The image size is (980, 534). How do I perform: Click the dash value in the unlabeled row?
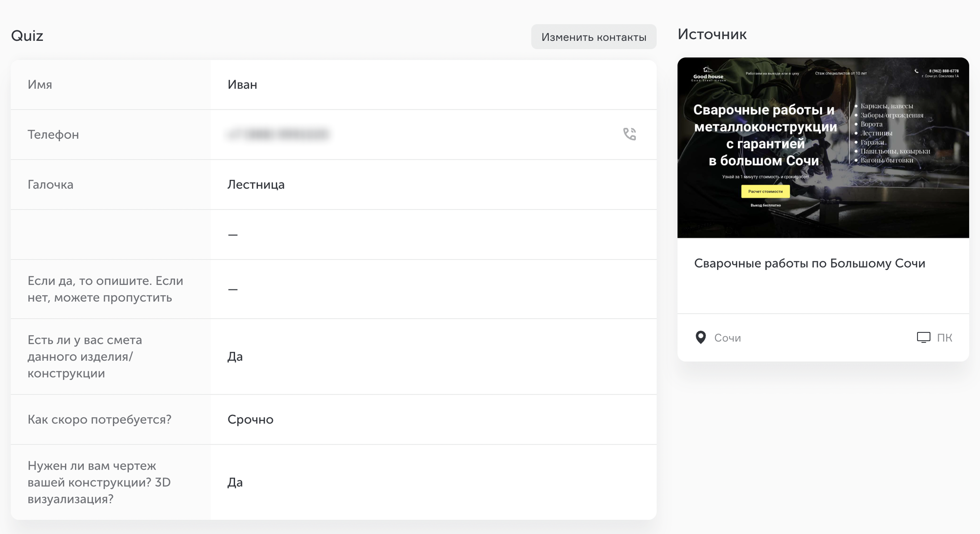pos(233,235)
